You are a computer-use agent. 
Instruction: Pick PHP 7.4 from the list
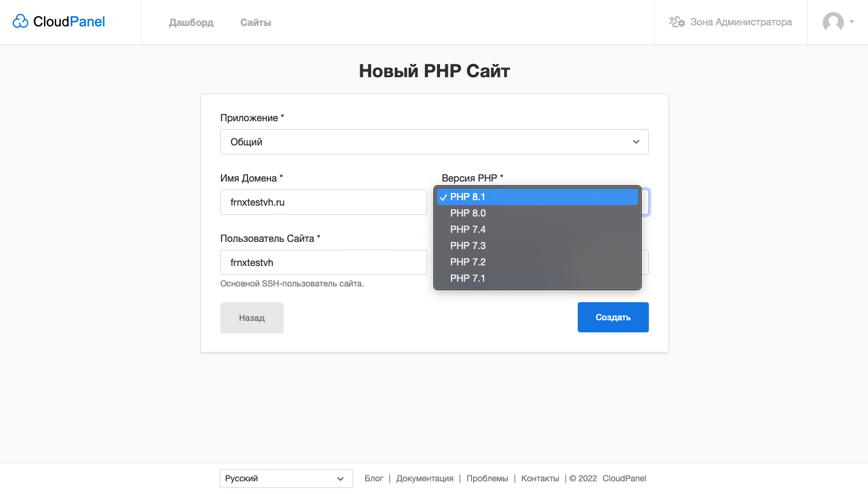(537, 229)
